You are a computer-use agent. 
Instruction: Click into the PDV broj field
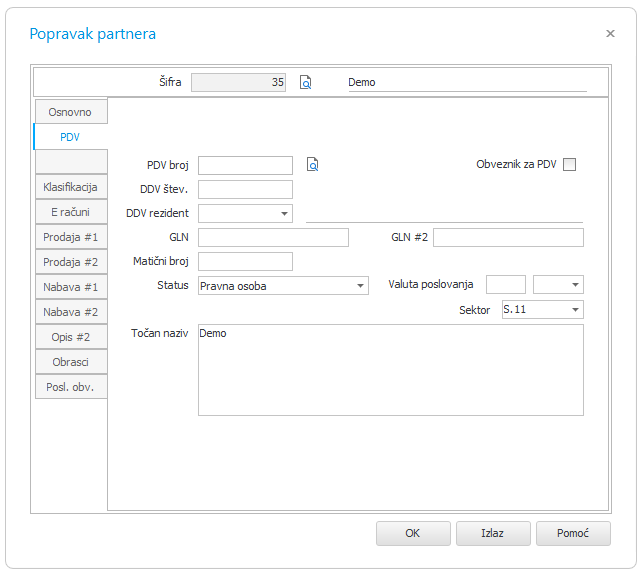(x=245, y=165)
